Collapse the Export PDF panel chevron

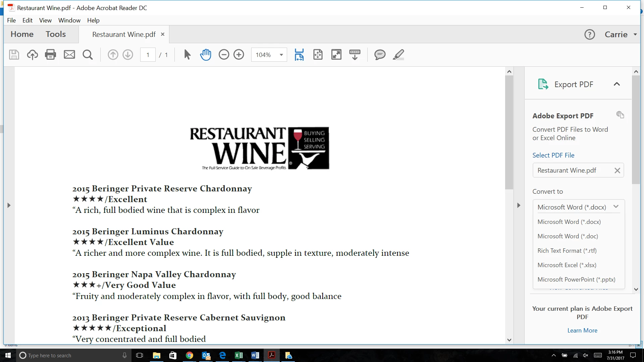pos(616,84)
